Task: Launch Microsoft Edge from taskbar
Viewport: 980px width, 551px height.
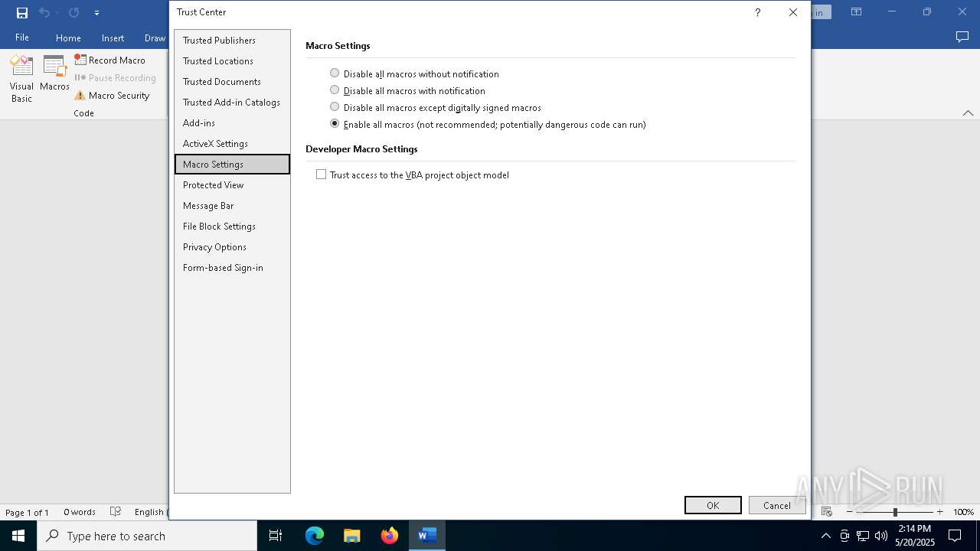Action: point(315,536)
